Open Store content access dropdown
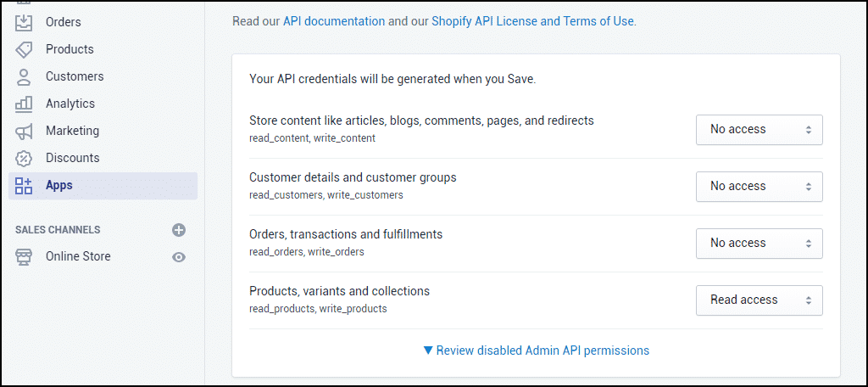868x387 pixels. click(759, 130)
